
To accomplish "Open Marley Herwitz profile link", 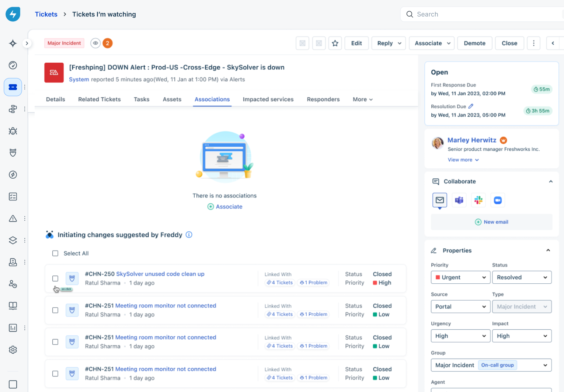I will point(472,140).
